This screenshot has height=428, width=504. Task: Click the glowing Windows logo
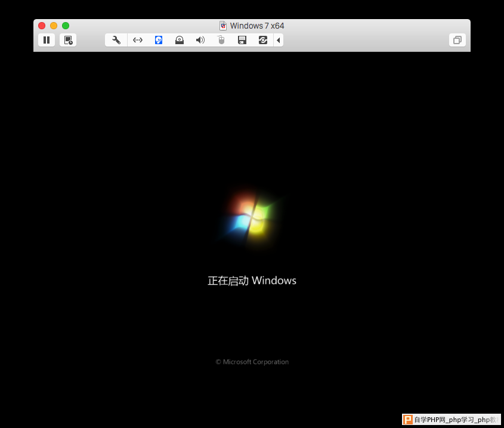pos(252,215)
